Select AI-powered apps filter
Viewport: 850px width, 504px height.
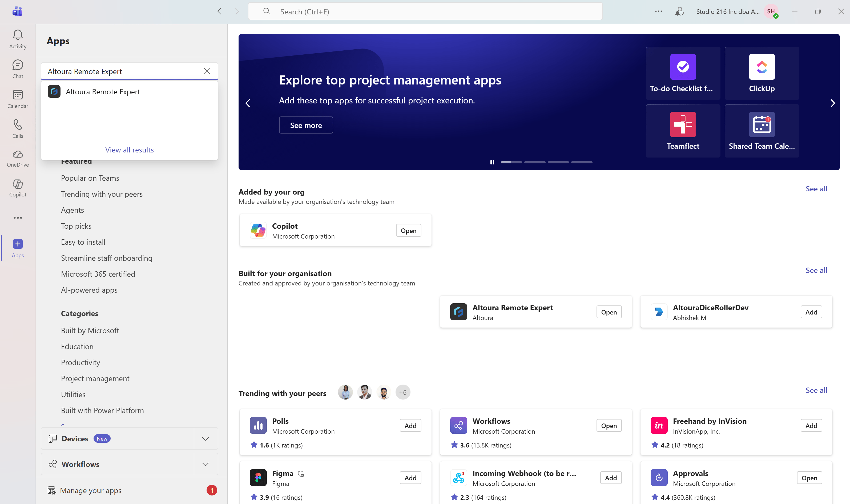89,290
